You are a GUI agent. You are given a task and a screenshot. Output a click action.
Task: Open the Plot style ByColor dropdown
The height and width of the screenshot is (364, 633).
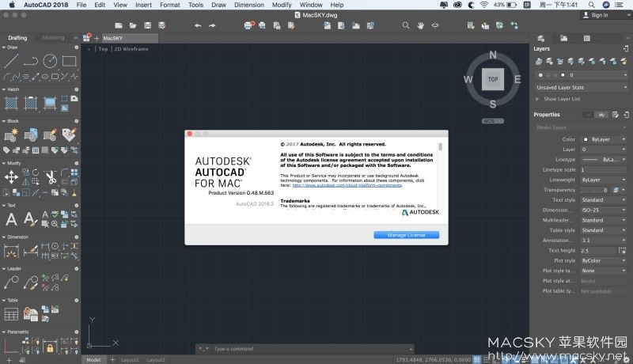click(x=604, y=260)
